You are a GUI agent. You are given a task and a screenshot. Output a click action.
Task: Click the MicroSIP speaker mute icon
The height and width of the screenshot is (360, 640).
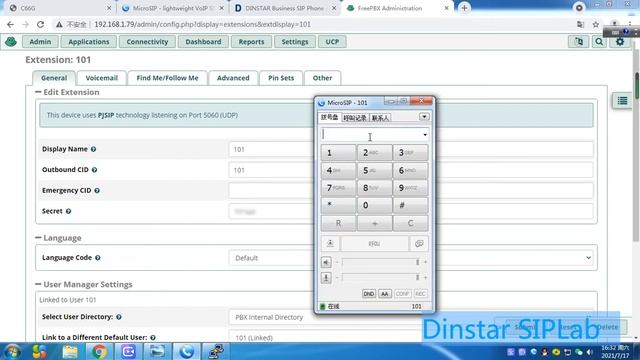tap(326, 262)
